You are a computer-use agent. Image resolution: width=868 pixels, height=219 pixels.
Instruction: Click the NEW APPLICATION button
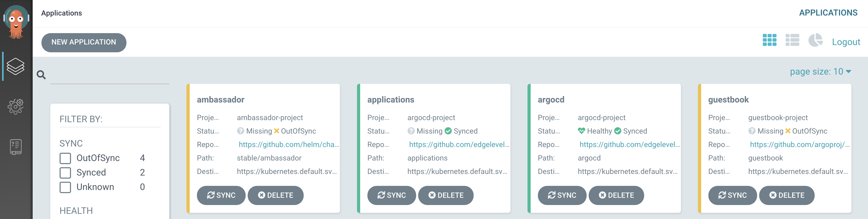(x=84, y=42)
